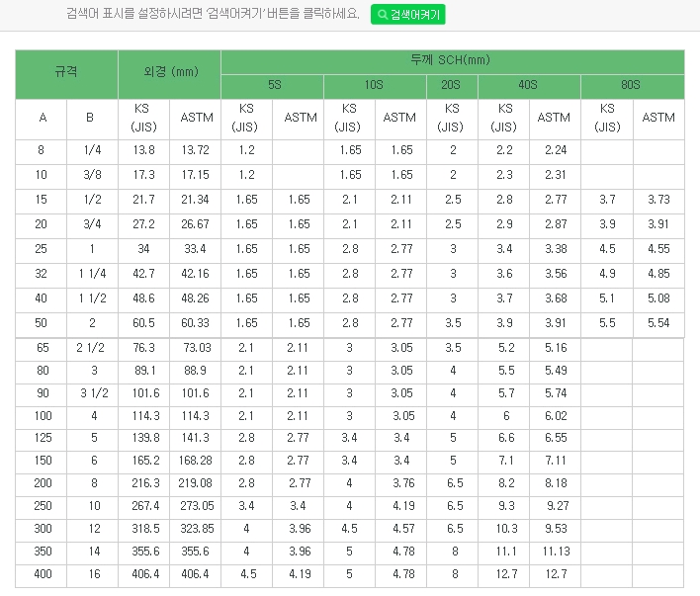Click the 273.05 outer diameter cell
This screenshot has width=700, height=596.
(x=196, y=505)
